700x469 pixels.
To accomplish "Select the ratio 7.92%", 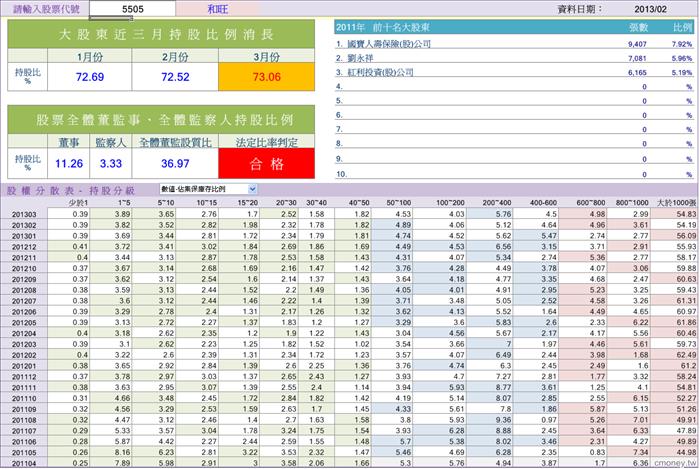I will (x=682, y=44).
